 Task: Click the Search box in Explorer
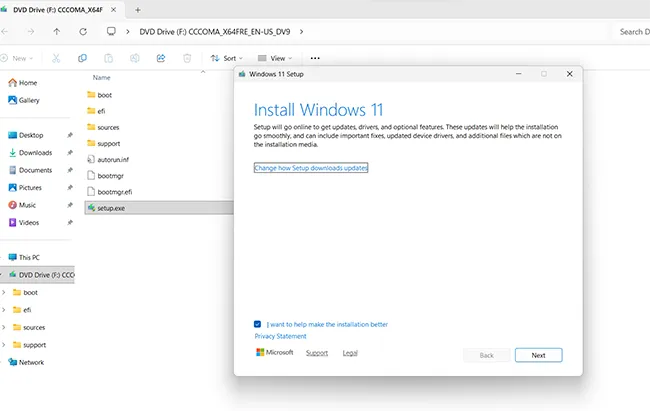tap(631, 32)
